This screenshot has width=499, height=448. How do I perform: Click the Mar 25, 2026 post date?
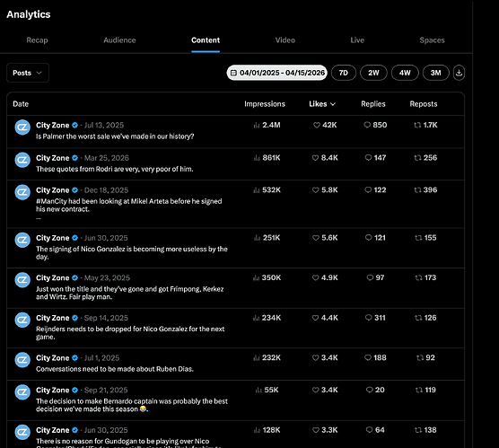(x=107, y=158)
